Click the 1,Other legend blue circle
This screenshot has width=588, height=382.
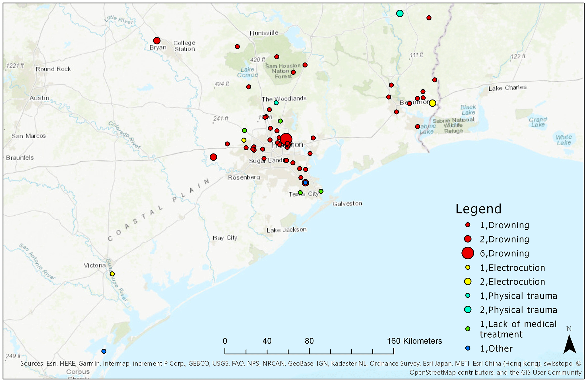[x=467, y=348]
